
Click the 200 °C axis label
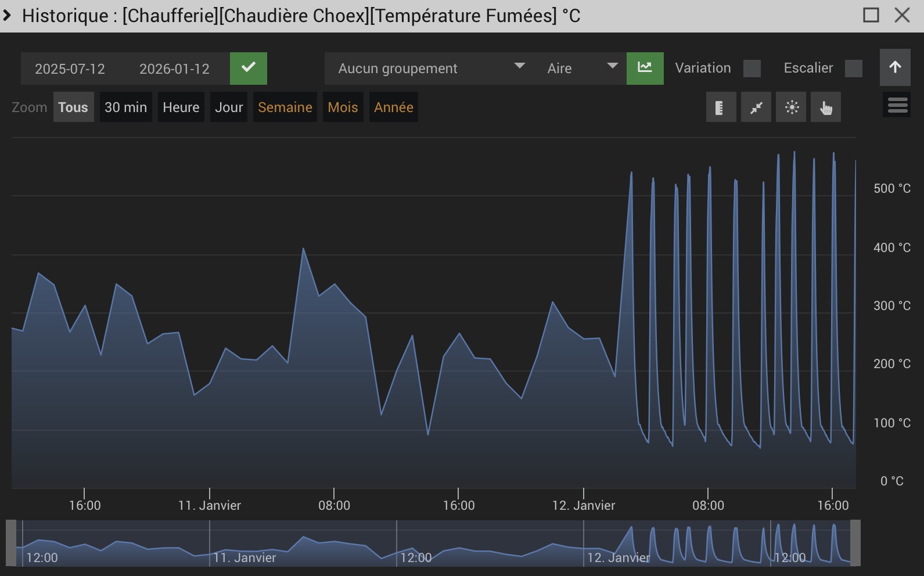click(x=892, y=363)
